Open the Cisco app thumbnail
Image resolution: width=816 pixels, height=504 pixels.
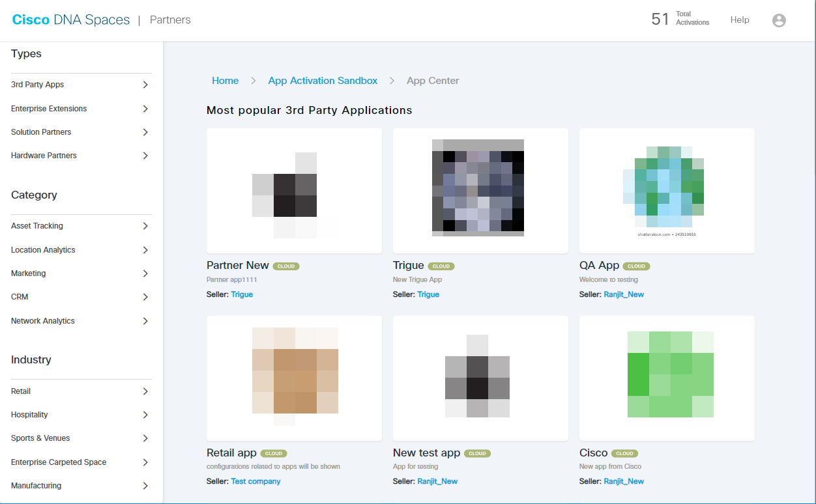point(667,378)
